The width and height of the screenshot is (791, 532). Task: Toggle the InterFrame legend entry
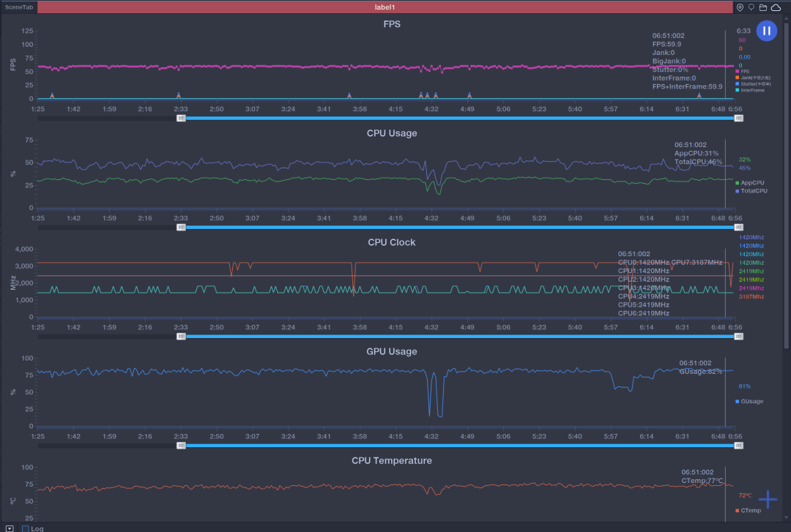click(x=751, y=90)
